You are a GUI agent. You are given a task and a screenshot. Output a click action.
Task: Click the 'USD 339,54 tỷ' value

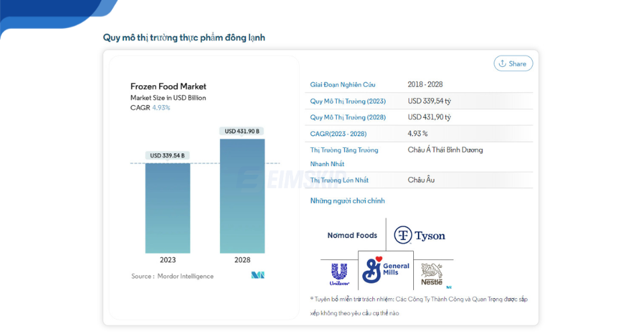(x=429, y=101)
